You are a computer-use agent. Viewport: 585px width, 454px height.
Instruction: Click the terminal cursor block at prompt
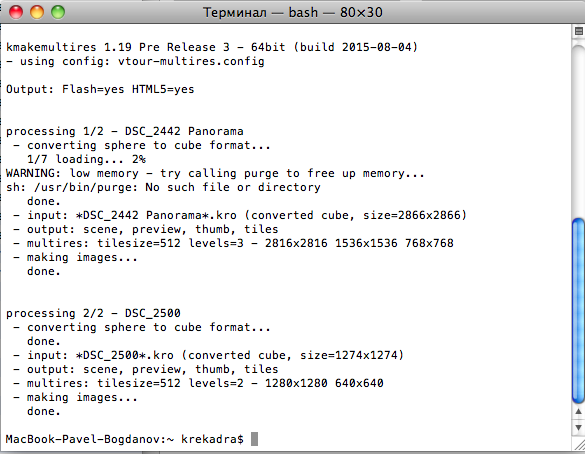254,439
